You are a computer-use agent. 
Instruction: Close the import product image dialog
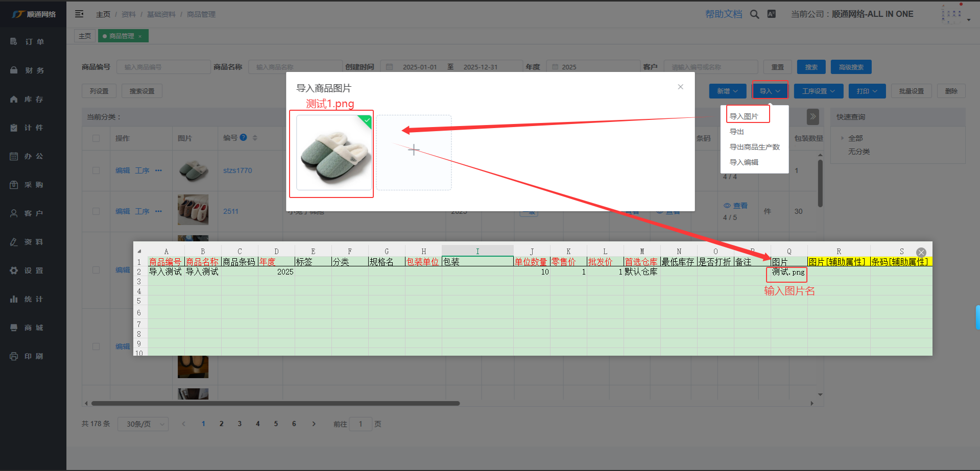tap(680, 87)
